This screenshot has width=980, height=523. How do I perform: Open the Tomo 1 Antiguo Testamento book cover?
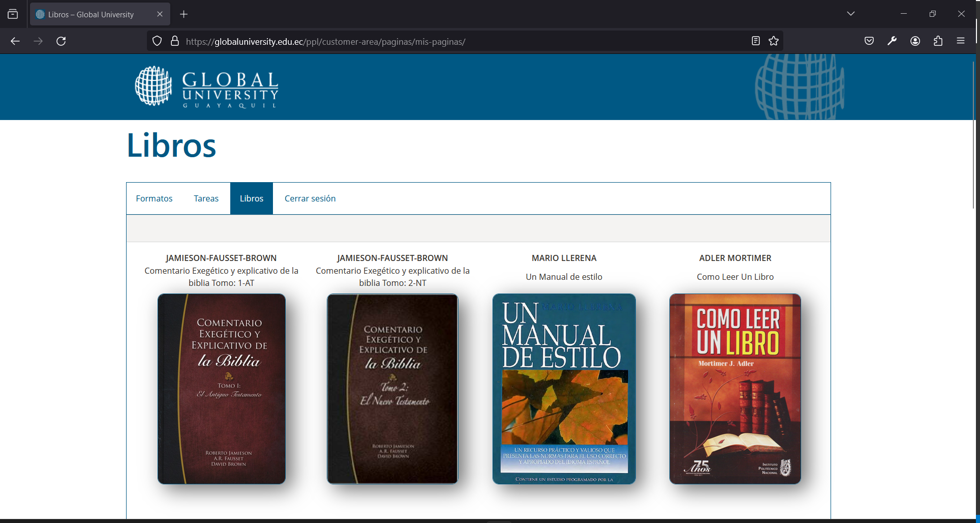pos(222,389)
